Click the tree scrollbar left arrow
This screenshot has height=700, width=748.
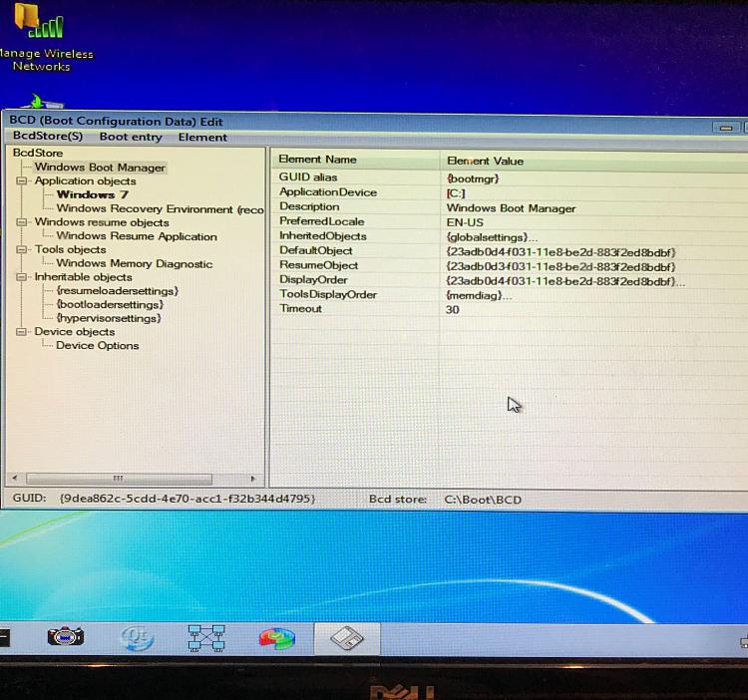[15, 478]
